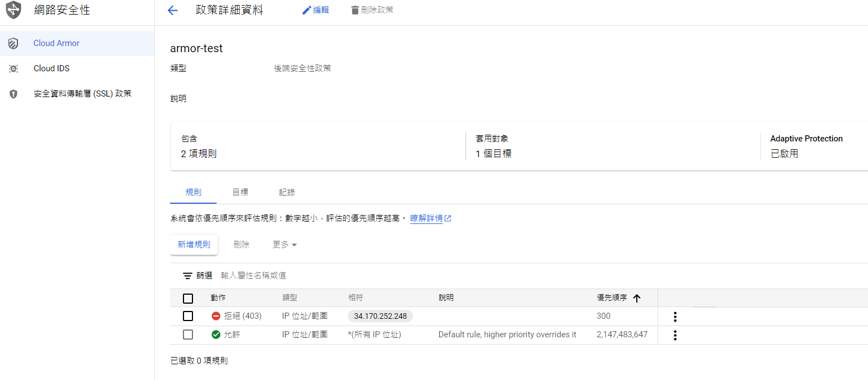Click the SSL policy shield icon

coord(13,94)
